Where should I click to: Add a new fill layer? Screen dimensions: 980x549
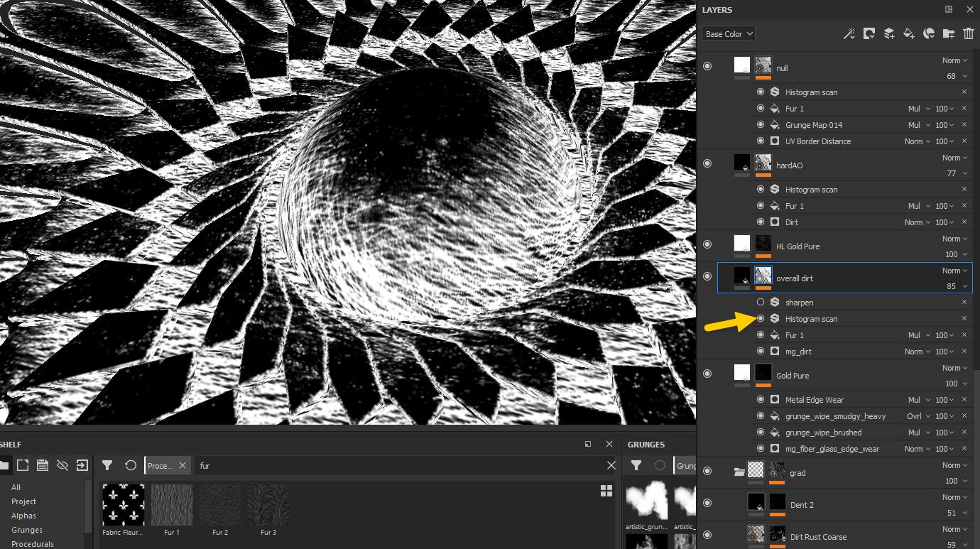point(908,33)
